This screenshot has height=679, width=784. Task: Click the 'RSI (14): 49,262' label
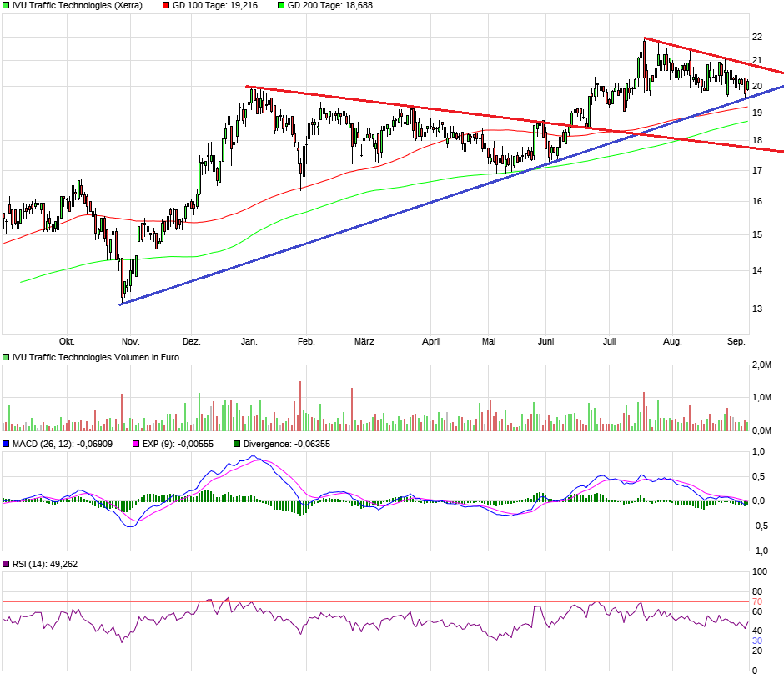(x=45, y=564)
